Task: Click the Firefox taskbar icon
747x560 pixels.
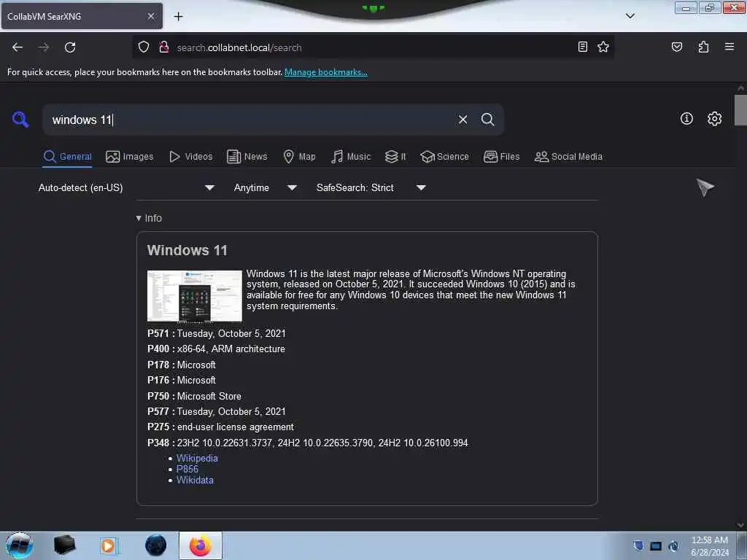Action: [x=201, y=545]
